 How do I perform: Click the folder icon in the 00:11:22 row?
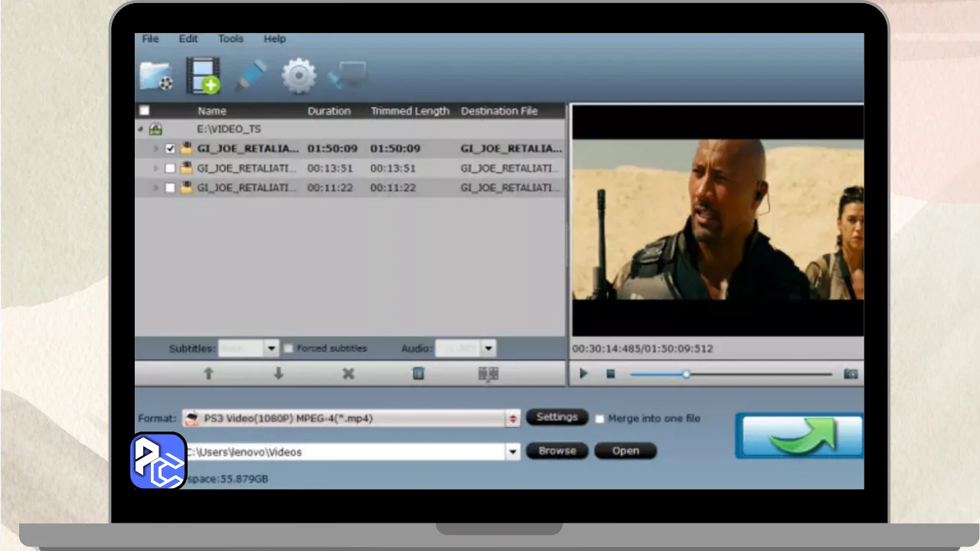pos(186,187)
